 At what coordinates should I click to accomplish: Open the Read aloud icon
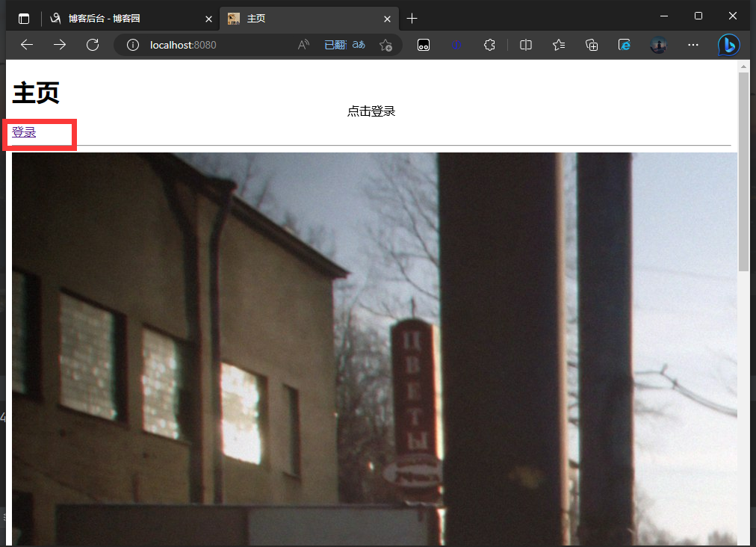coord(303,45)
